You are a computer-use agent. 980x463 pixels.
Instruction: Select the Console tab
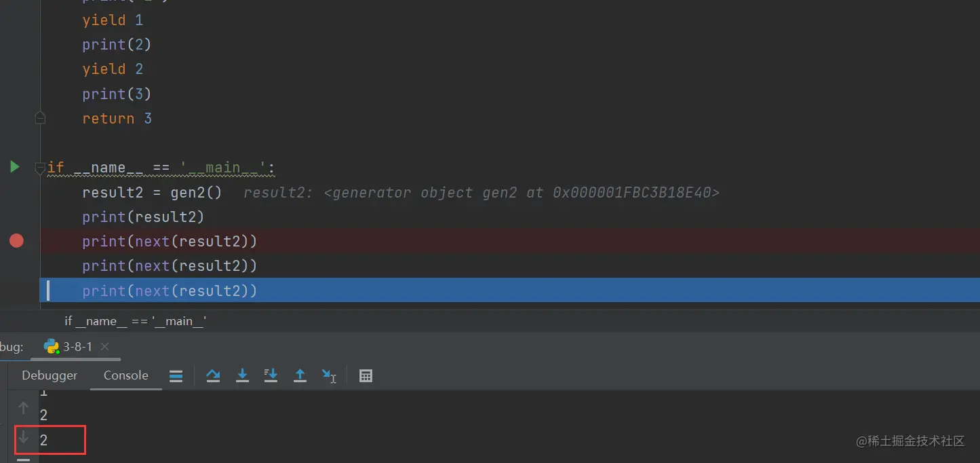pos(125,375)
